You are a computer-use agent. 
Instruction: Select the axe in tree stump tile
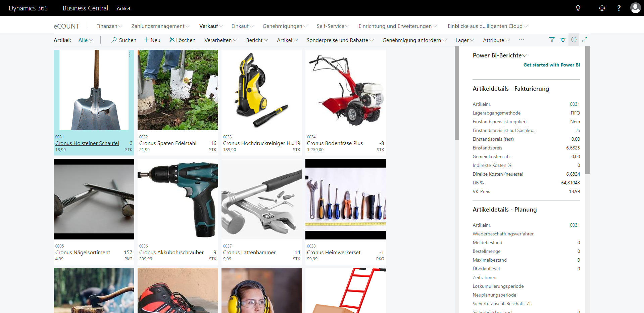coord(94,290)
